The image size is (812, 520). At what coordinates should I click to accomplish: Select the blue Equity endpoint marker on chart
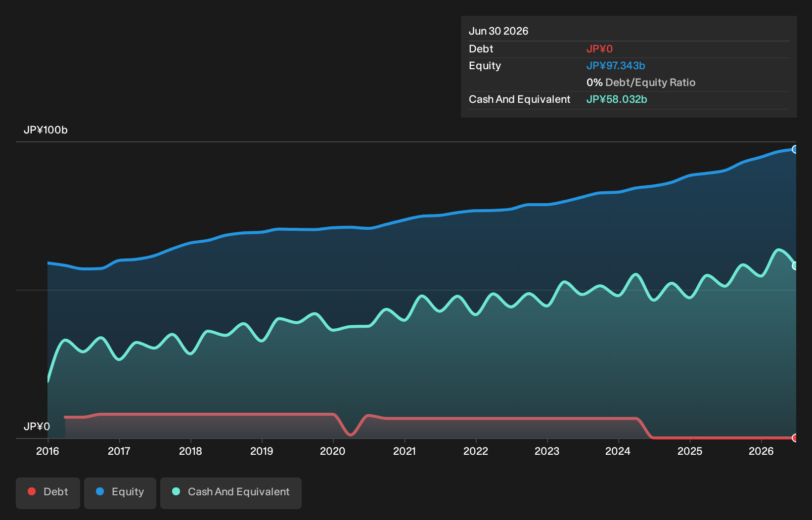click(795, 149)
